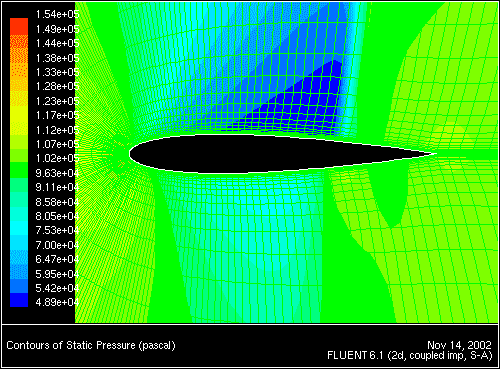500x369 pixels.
Task: Click the 5.95e+04 legend label
Action: pyautogui.click(x=57, y=274)
